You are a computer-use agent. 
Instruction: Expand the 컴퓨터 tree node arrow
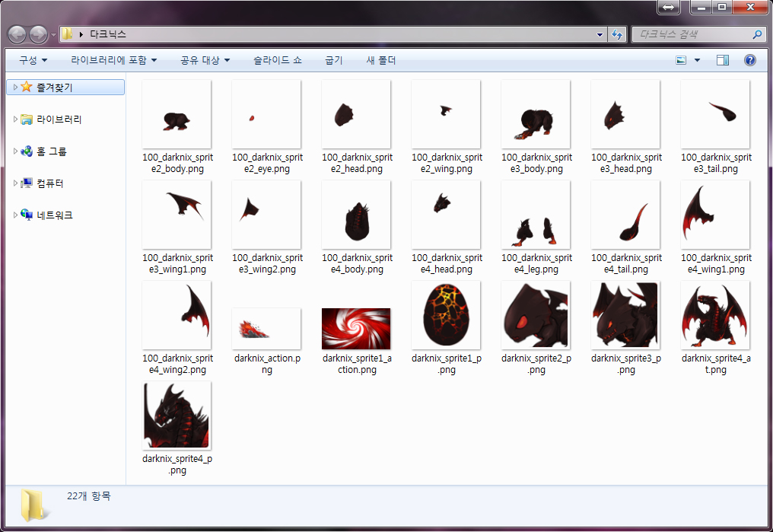(15, 183)
